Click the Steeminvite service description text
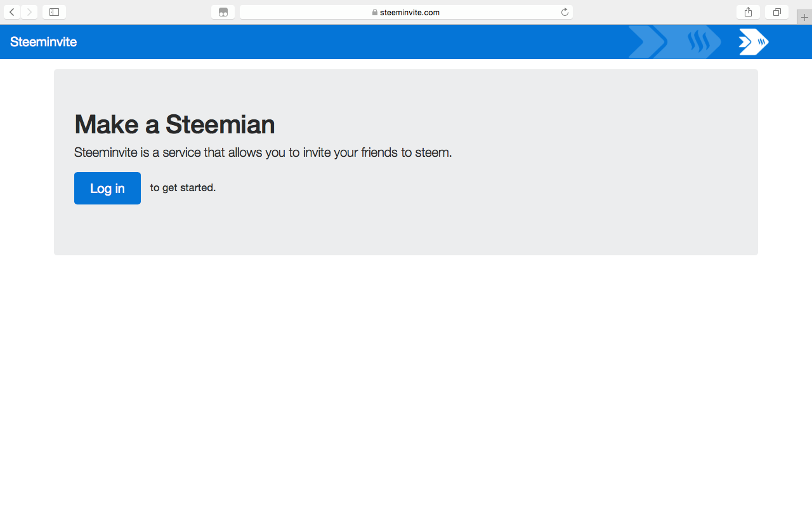 point(263,152)
